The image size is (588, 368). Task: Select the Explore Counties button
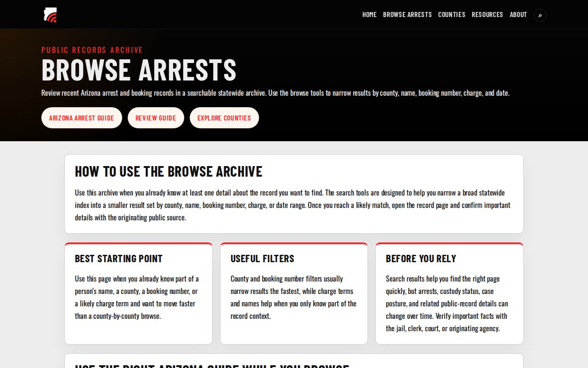[224, 118]
